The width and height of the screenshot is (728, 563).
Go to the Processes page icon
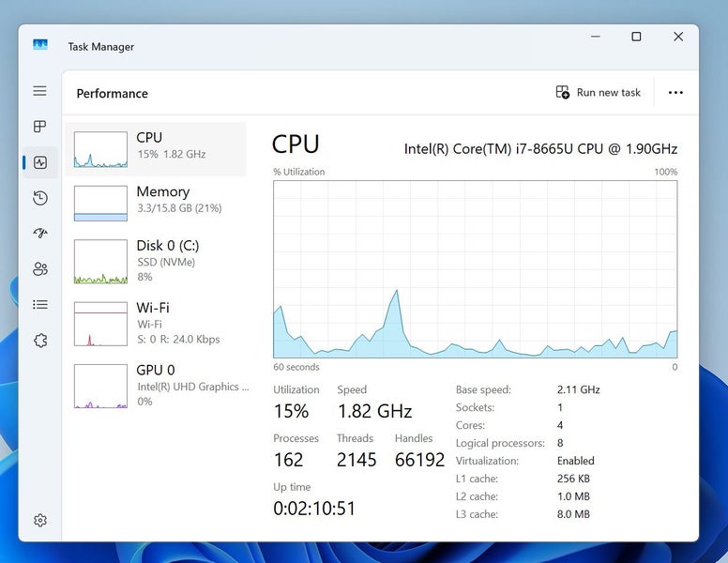(40, 127)
